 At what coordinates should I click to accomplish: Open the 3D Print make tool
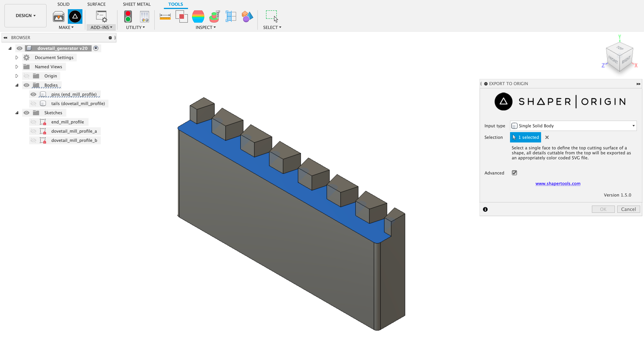(58, 17)
